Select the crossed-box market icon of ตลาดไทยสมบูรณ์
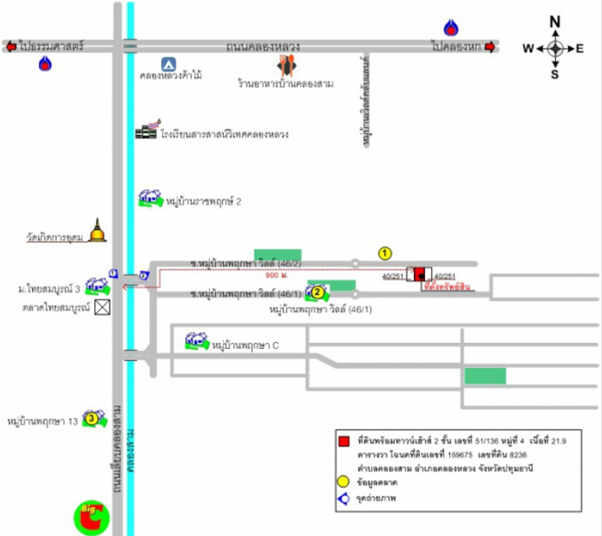This screenshot has width=602, height=536. click(x=103, y=307)
